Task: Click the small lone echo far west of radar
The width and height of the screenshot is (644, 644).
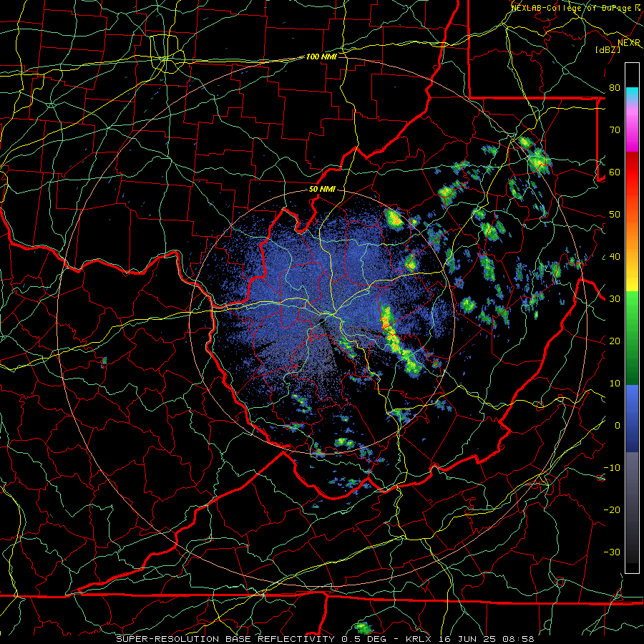Action: click(104, 361)
